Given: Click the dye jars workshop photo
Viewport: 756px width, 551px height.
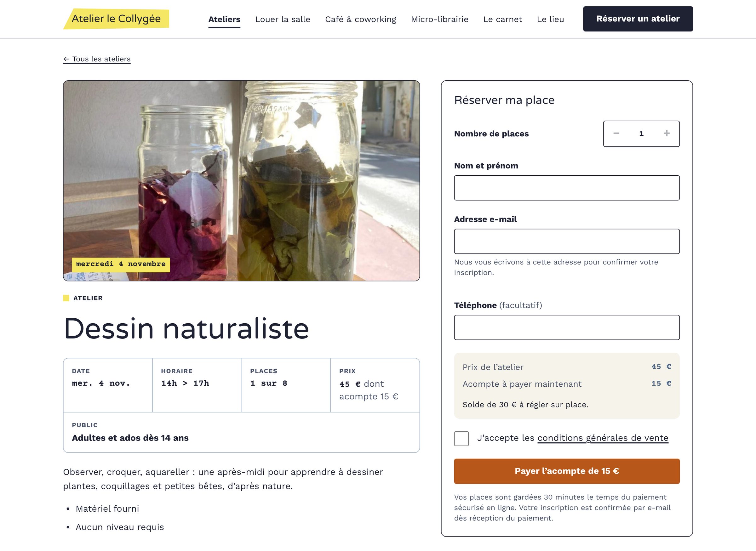Looking at the screenshot, I should [x=241, y=180].
